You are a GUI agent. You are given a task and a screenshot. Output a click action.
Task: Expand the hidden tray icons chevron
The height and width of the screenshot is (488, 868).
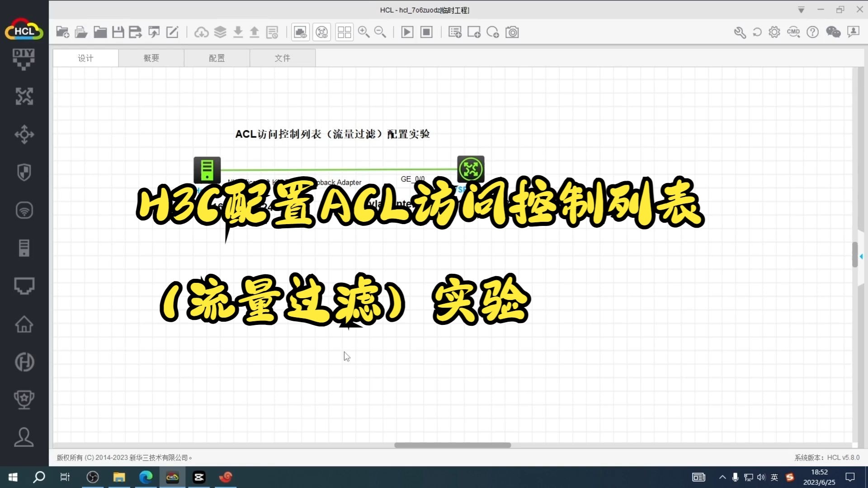[x=722, y=477]
